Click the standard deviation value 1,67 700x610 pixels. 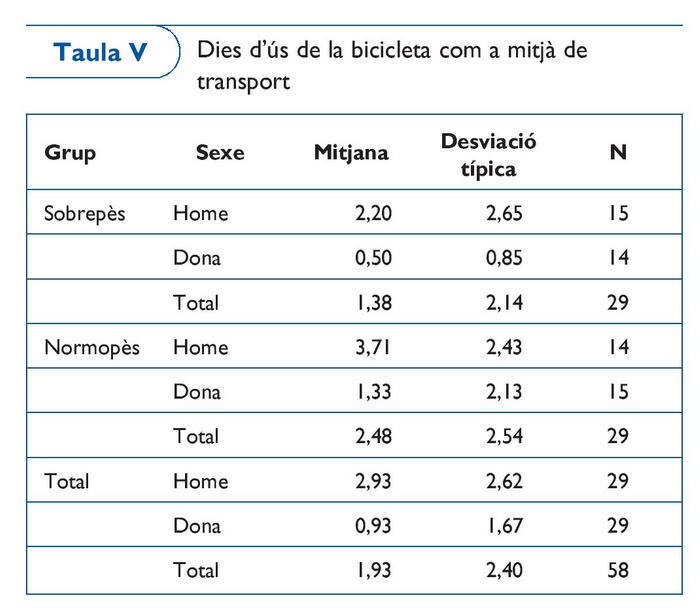(501, 526)
